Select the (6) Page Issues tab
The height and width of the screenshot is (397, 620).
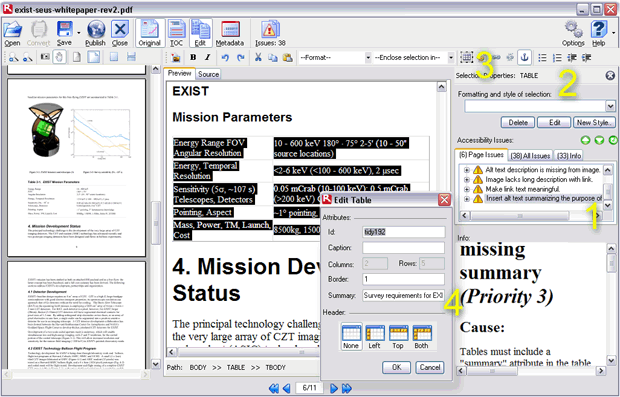(x=481, y=155)
